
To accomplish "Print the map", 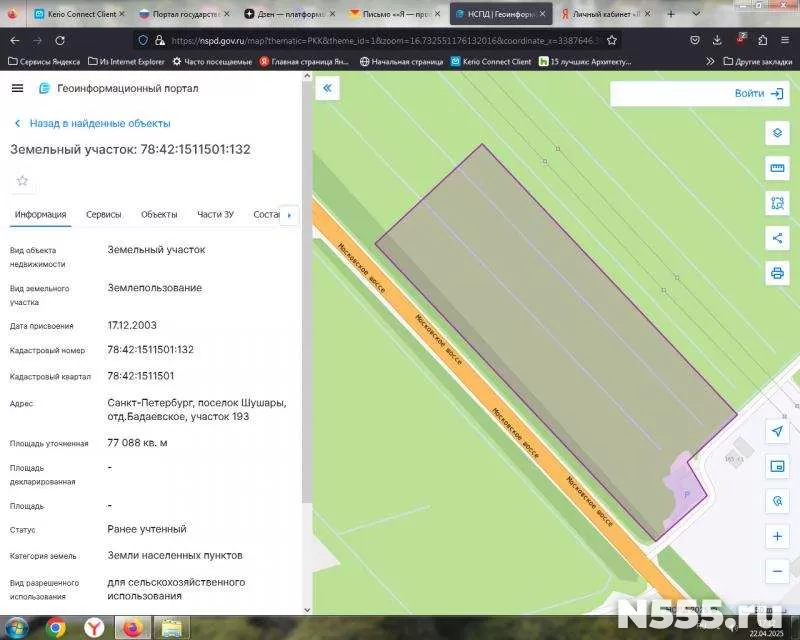I will click(777, 273).
